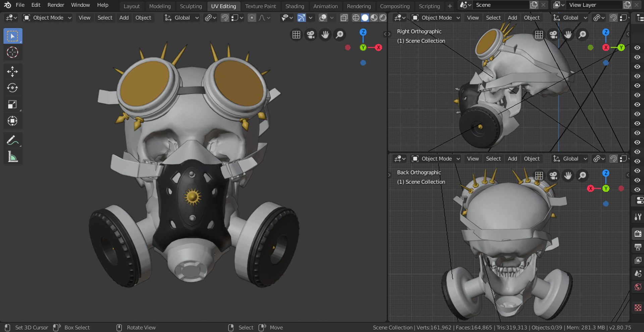This screenshot has height=332, width=644.
Task: Open Texture properties checker tab
Action: 638,308
